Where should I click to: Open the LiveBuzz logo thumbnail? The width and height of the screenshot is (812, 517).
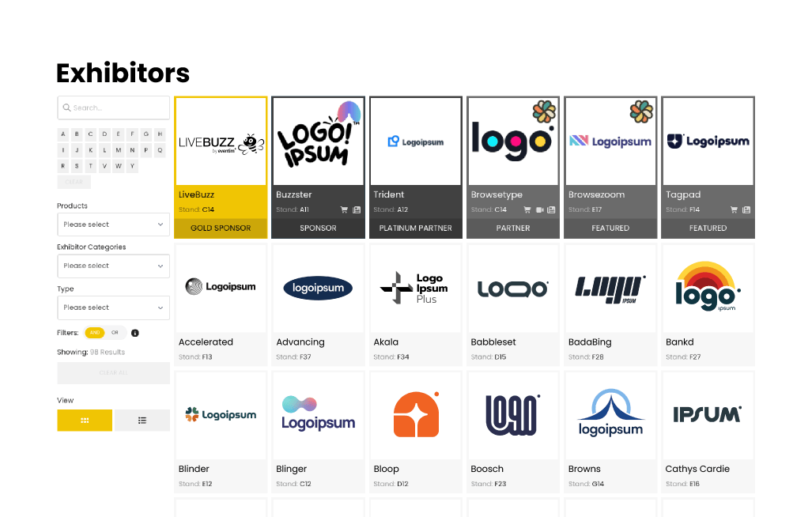[221, 142]
